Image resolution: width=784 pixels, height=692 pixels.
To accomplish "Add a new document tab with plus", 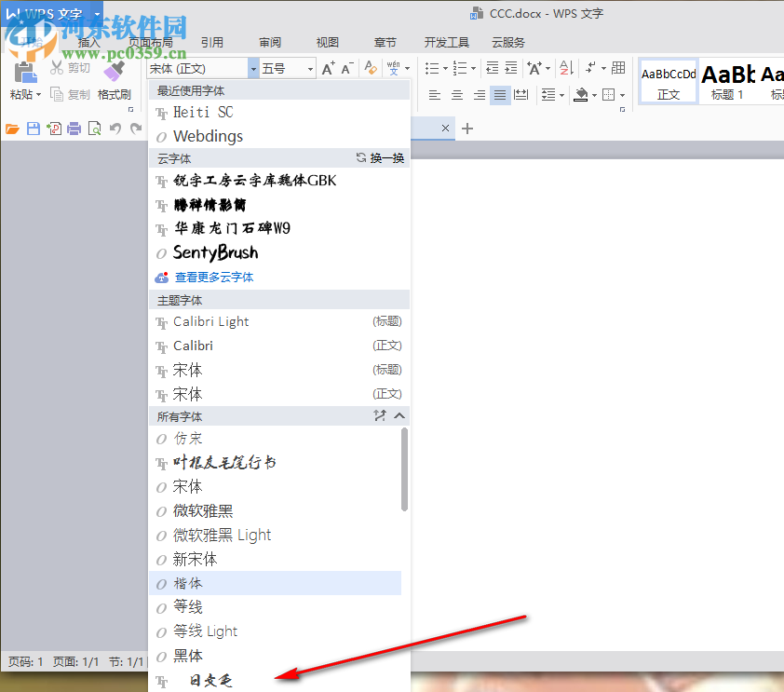I will coord(467,129).
